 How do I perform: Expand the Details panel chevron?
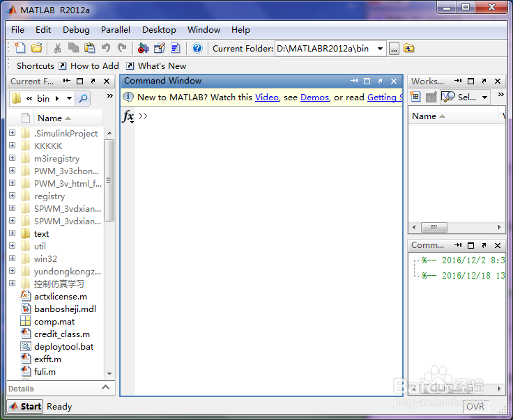105,387
